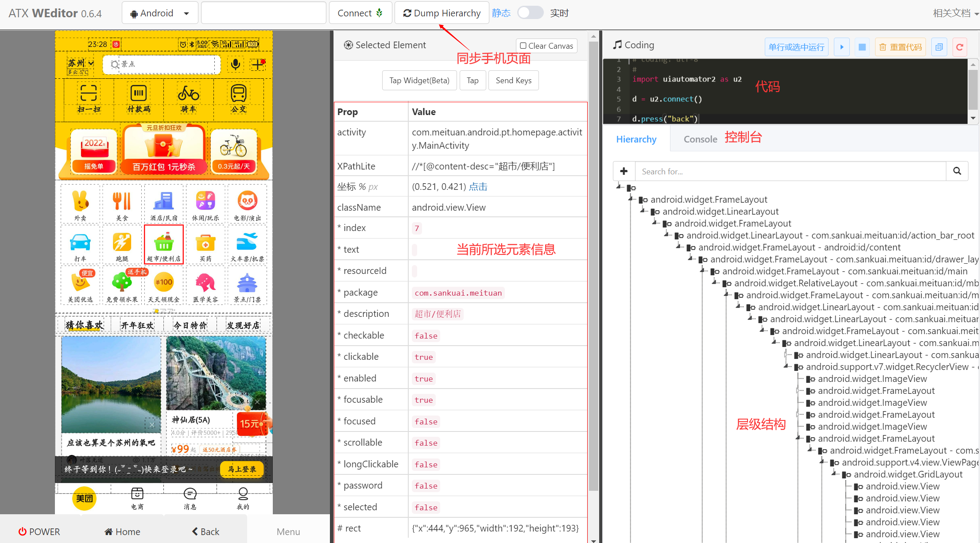Click the code editor vertical scrollbar
Image resolution: width=980 pixels, height=543 pixels.
972,91
